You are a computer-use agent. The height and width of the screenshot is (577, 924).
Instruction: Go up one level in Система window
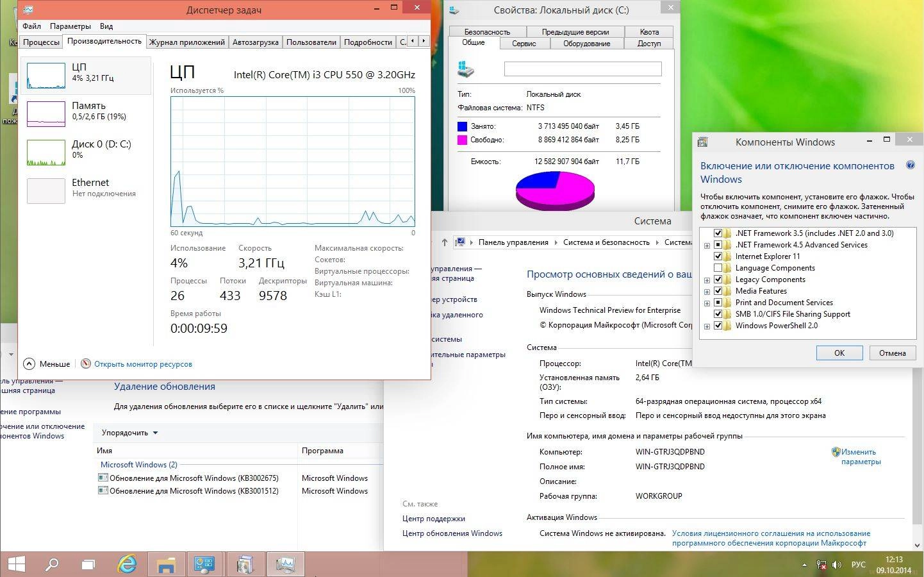click(445, 242)
